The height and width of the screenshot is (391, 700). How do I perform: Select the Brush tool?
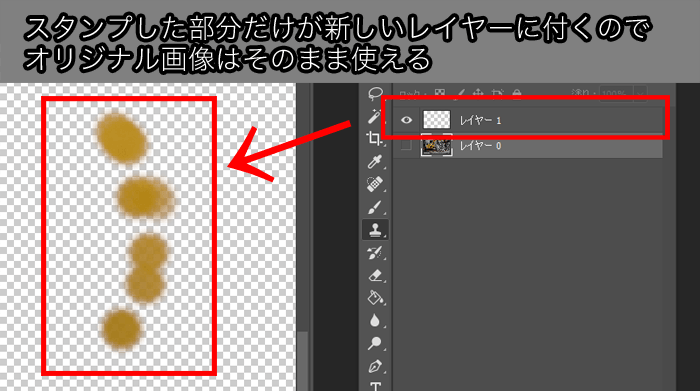375,207
